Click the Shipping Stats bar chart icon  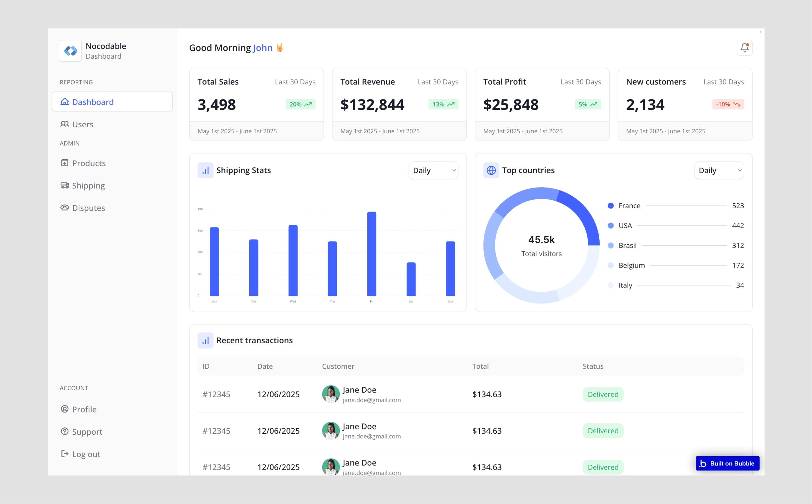(x=205, y=170)
